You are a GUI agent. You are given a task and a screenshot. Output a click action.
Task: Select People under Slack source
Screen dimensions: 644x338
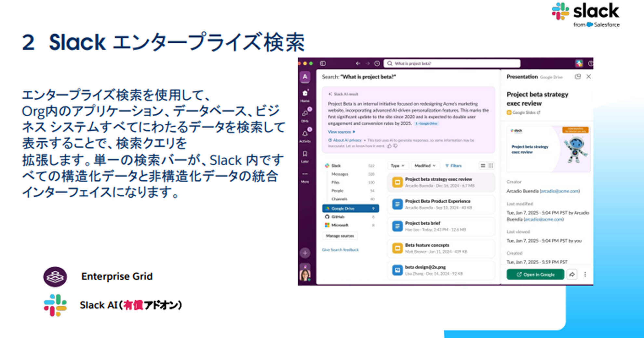click(353, 191)
